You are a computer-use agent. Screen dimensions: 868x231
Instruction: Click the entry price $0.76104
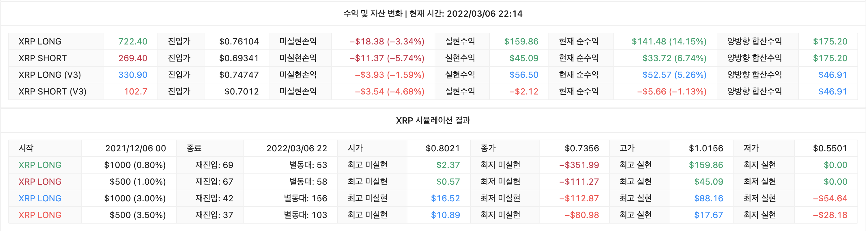239,41
